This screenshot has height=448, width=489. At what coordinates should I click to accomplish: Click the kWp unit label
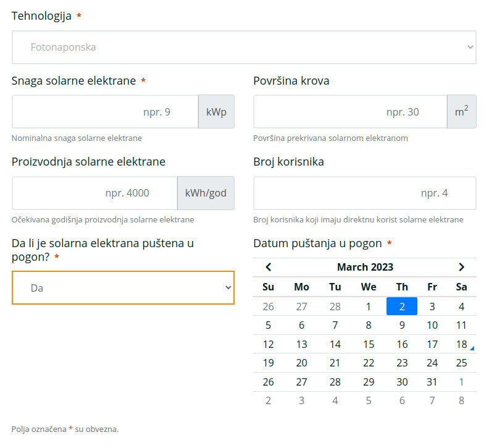pos(216,112)
